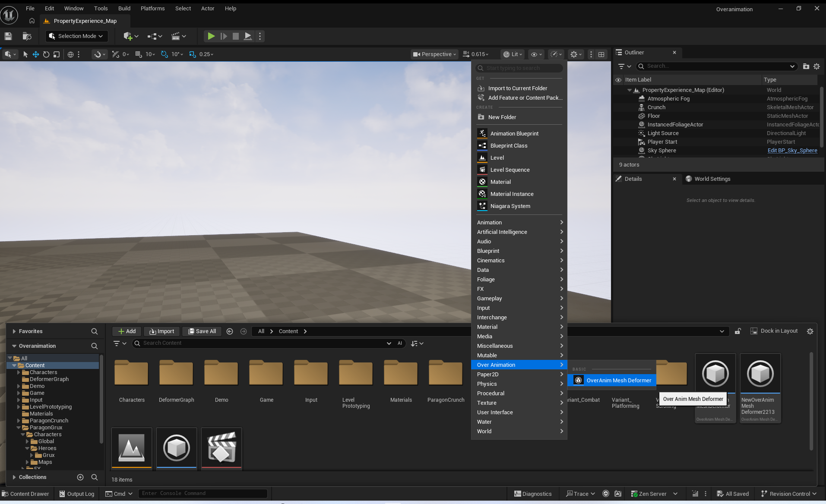Viewport: 826px width, 504px height.
Task: Click the Add button in Content Browser
Action: (127, 331)
